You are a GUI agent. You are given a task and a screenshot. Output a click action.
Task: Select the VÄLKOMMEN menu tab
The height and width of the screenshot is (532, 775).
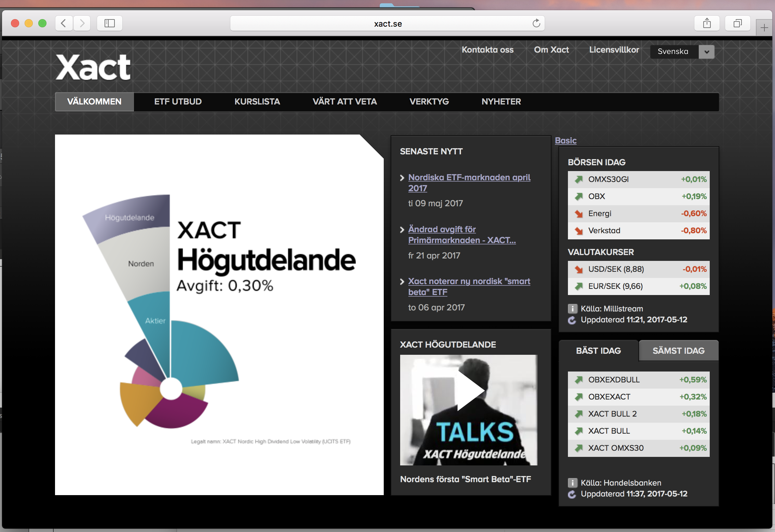(94, 102)
